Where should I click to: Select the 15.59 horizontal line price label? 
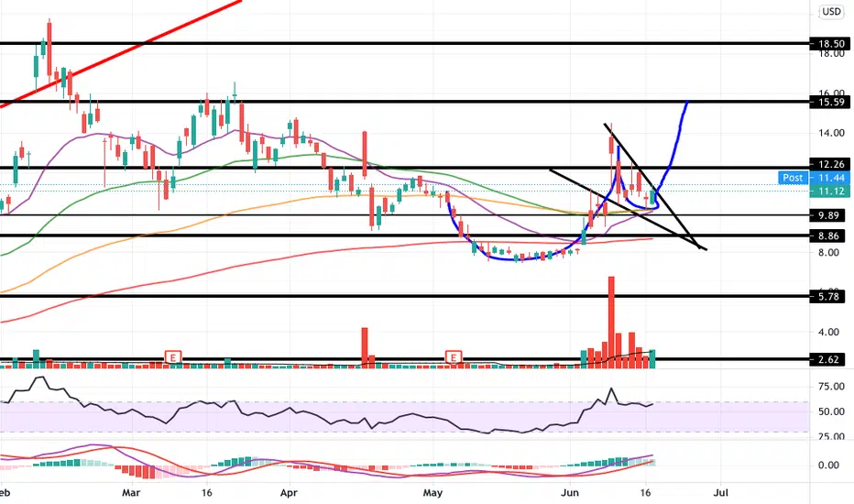click(x=829, y=102)
